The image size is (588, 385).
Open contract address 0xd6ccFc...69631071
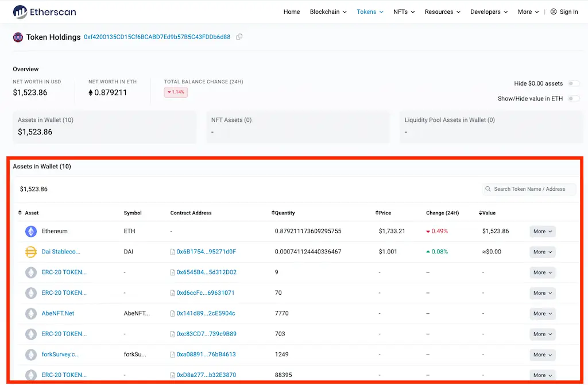[x=206, y=292]
